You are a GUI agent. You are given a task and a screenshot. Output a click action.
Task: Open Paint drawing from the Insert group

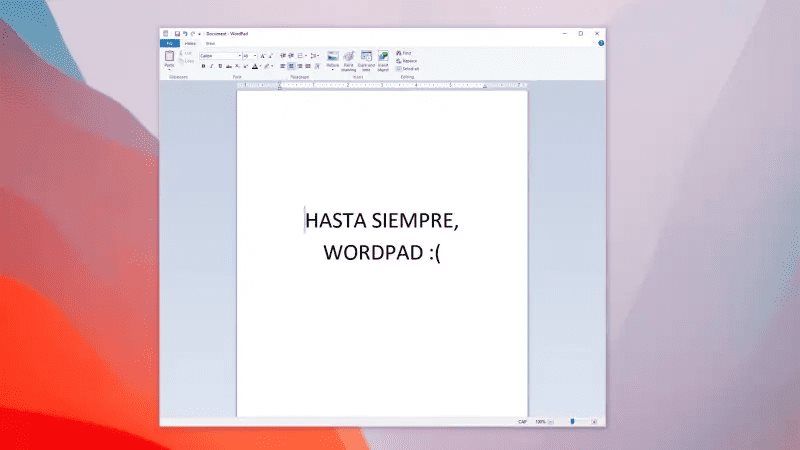coord(348,60)
